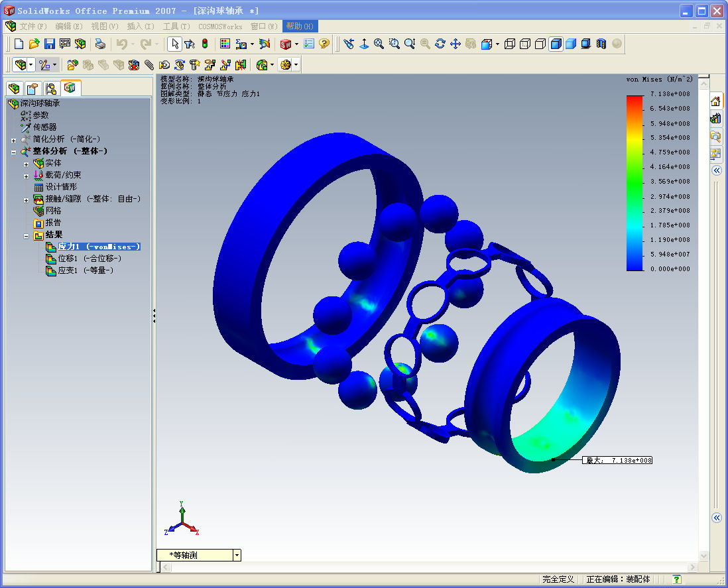
Task: Open the View Orientation dropdown arrow
Action: tap(497, 44)
